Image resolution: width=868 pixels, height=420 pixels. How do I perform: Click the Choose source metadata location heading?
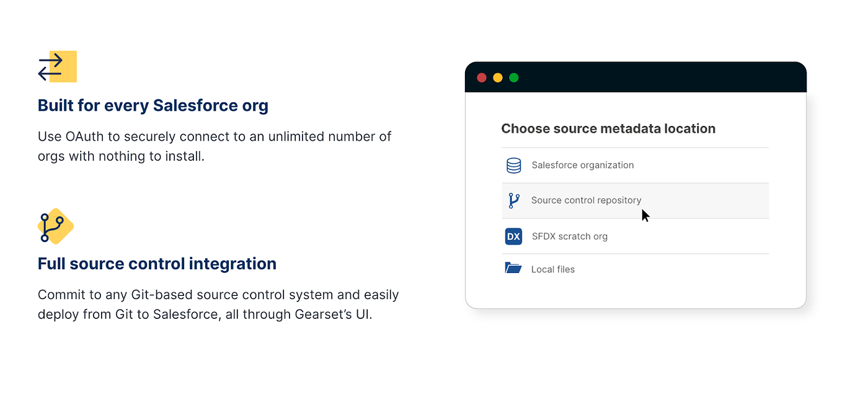(608, 129)
